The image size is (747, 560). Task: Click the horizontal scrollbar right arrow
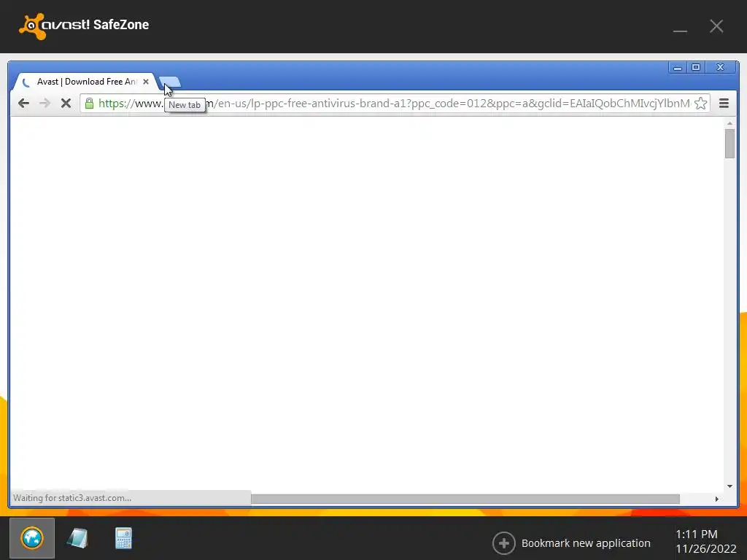pos(716,499)
